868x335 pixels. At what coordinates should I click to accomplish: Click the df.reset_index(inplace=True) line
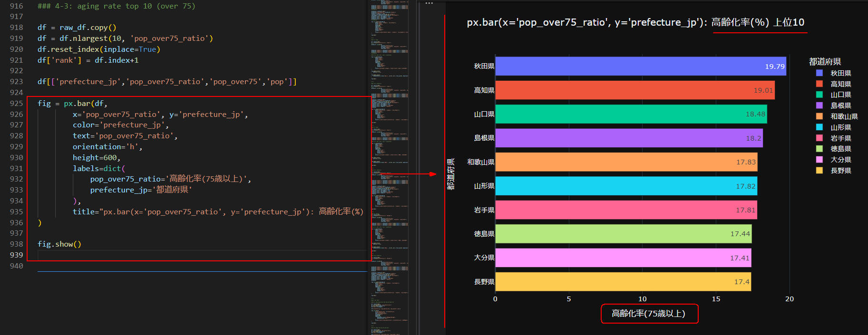coord(99,49)
